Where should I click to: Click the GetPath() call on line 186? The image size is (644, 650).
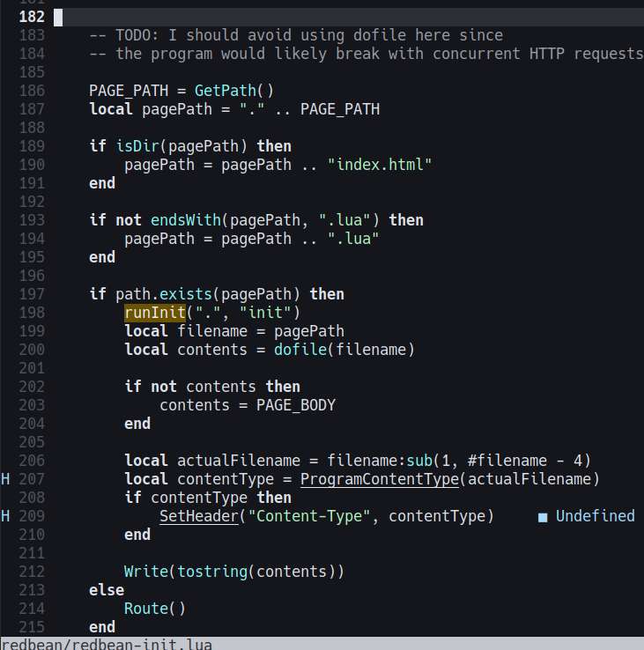[x=233, y=91]
